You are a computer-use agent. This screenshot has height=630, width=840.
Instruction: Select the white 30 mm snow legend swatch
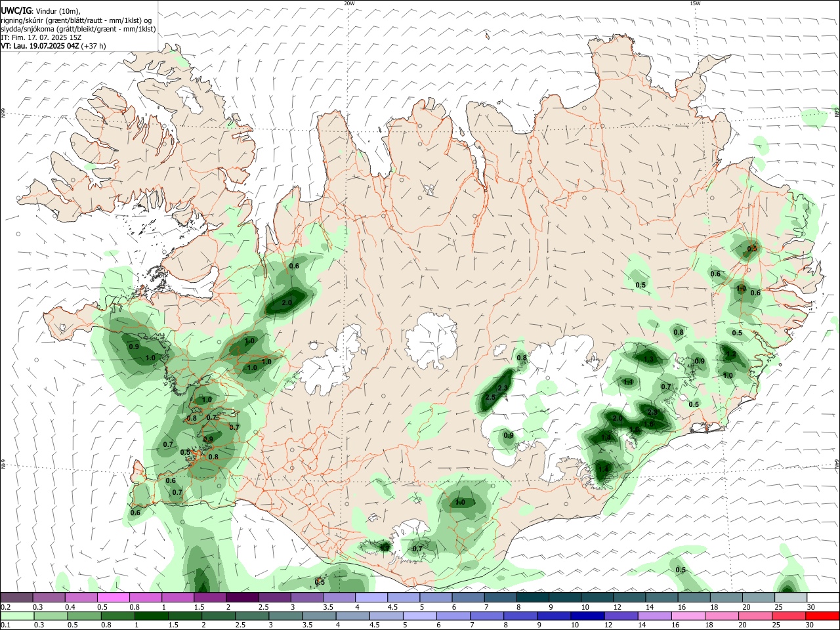point(822,597)
